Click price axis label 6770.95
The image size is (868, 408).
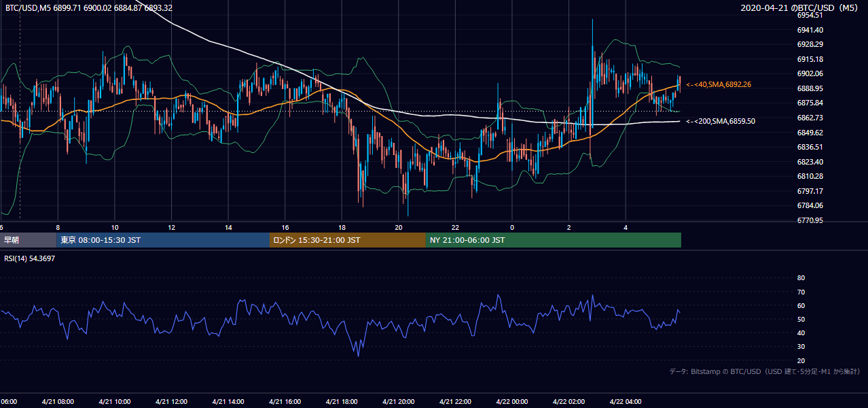point(810,220)
